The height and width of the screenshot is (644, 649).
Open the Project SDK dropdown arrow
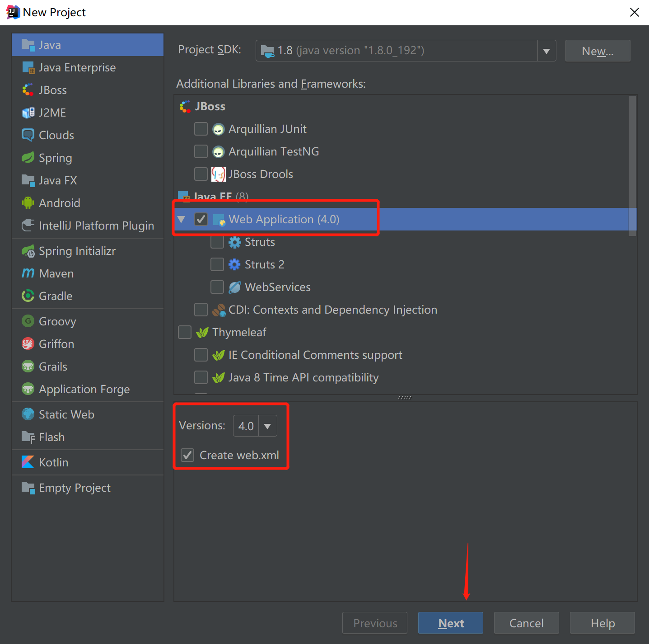pos(546,51)
